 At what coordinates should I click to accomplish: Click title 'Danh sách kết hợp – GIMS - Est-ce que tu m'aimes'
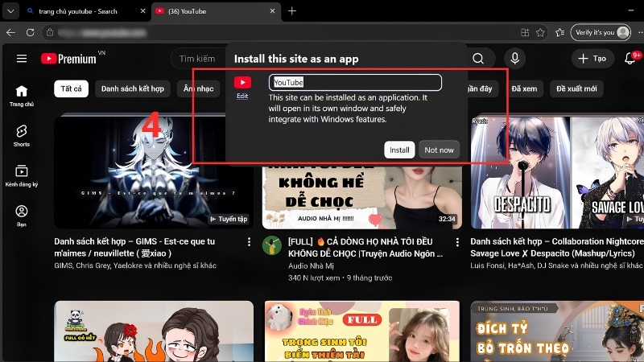pyautogui.click(x=134, y=248)
